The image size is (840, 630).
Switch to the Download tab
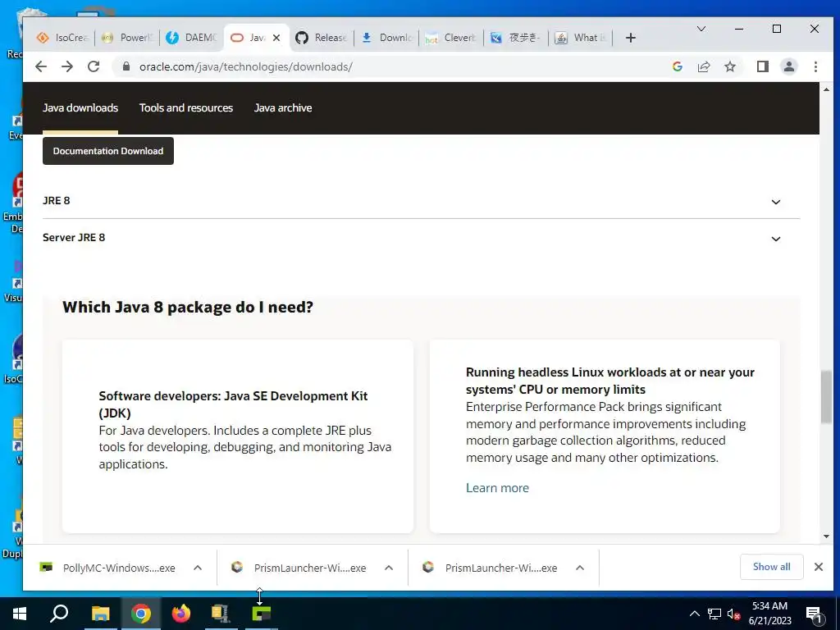coord(387,38)
